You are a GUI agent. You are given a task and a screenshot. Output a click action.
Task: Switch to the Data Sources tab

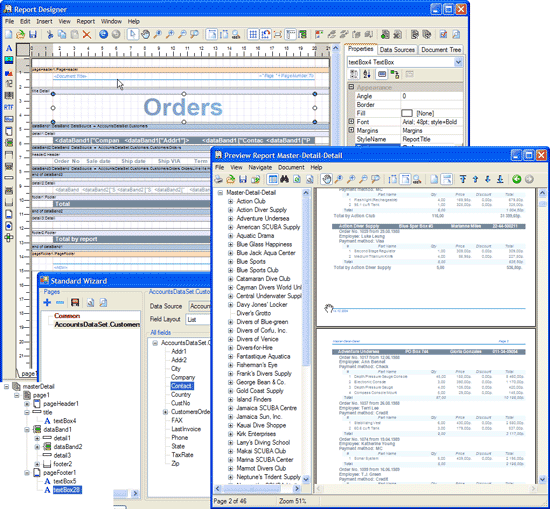click(397, 50)
